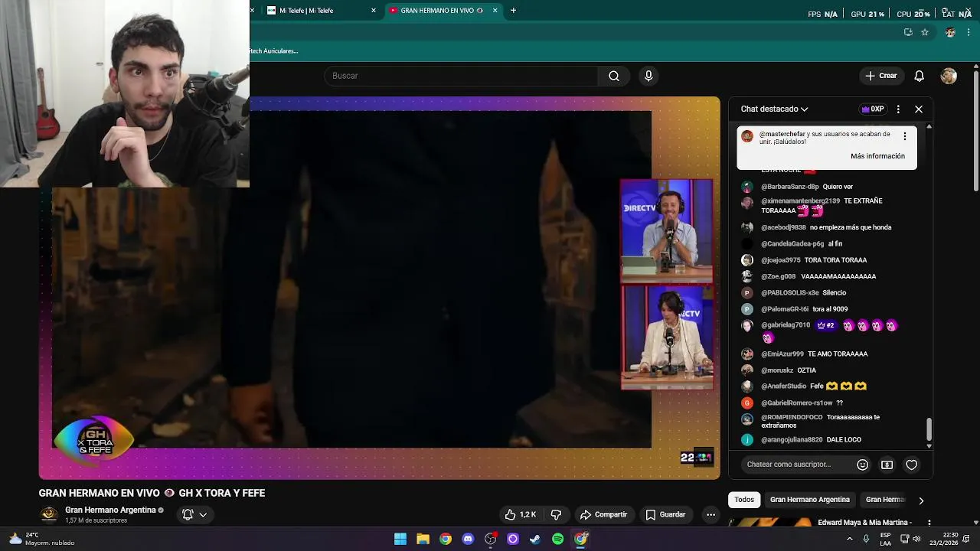The image size is (980, 551).
Task: Click username @ROMPIENDOFOCO in chat
Action: click(x=792, y=417)
